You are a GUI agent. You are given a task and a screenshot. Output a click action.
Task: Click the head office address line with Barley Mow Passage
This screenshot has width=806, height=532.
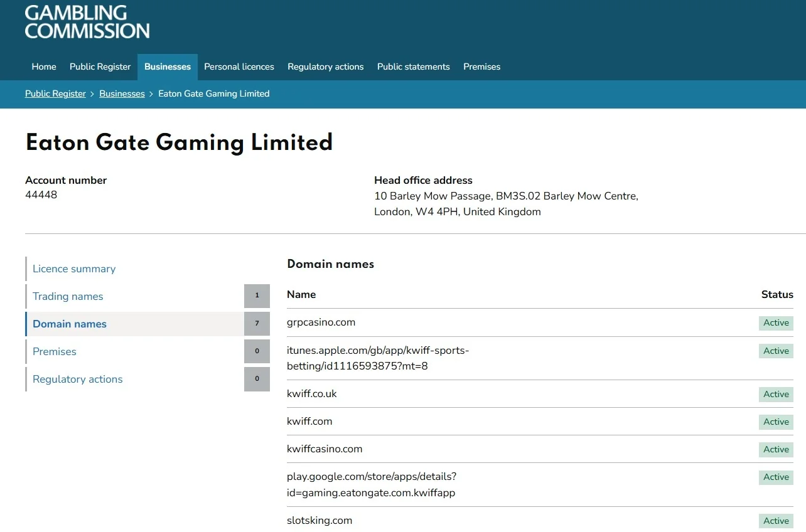(506, 196)
